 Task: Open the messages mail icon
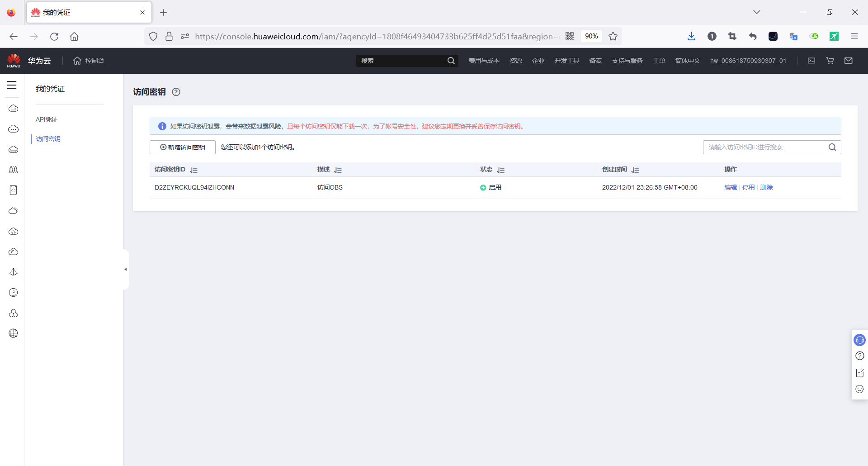click(849, 61)
